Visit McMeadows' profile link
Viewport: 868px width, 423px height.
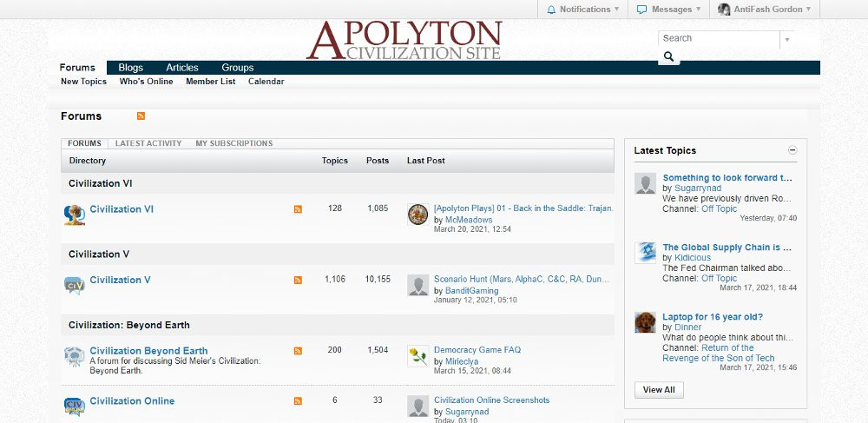(469, 219)
